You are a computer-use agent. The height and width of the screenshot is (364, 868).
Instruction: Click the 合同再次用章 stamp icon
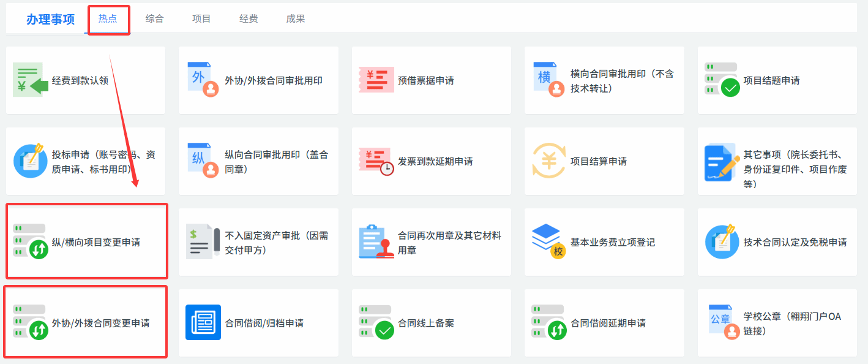point(376,242)
